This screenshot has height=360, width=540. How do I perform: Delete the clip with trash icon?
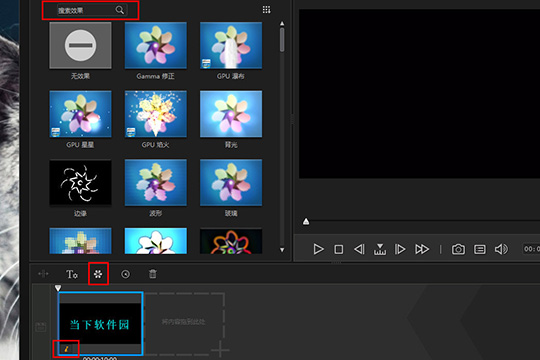153,274
